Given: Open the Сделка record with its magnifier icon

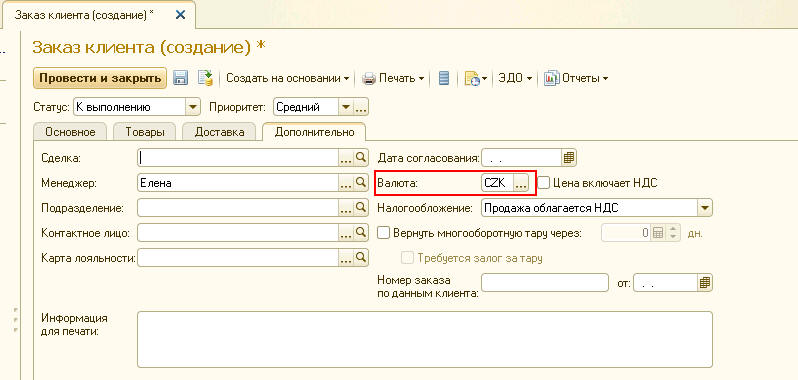Looking at the screenshot, I should click(360, 158).
